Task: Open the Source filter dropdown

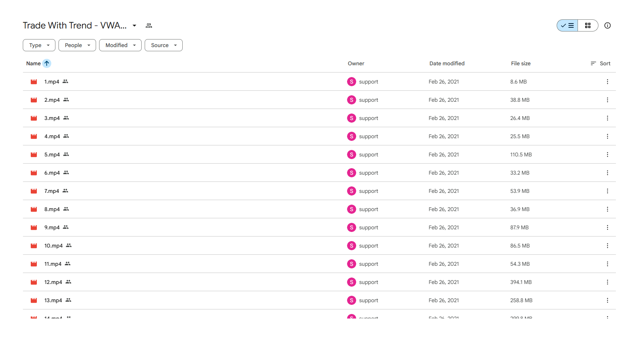Action: pos(164,45)
